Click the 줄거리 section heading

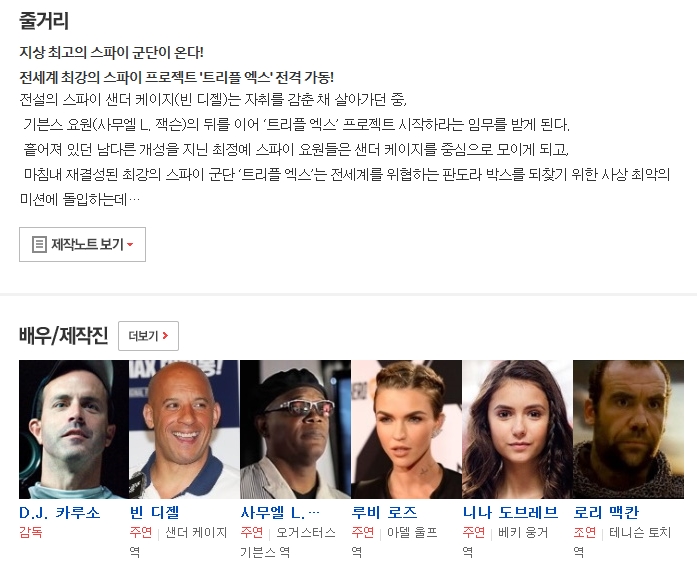pos(44,21)
